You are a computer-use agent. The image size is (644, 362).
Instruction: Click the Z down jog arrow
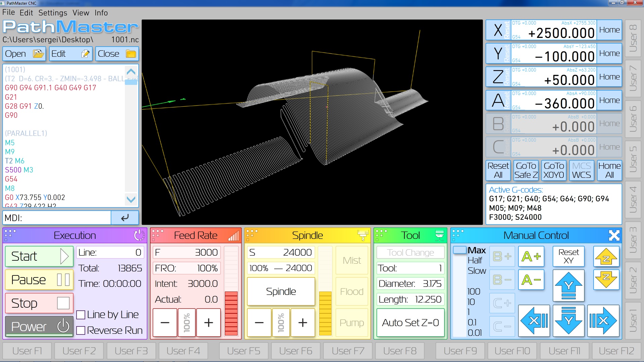[x=606, y=280]
